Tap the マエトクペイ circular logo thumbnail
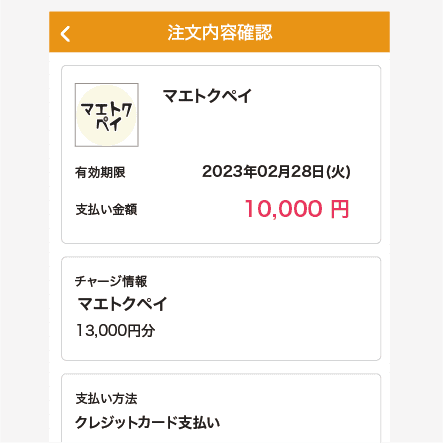This screenshot has width=443, height=443. tap(107, 115)
